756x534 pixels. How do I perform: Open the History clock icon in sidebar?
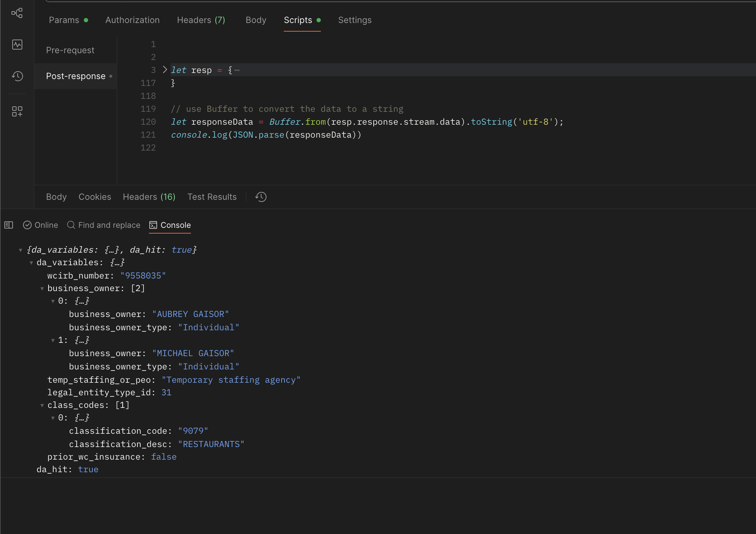pyautogui.click(x=17, y=76)
